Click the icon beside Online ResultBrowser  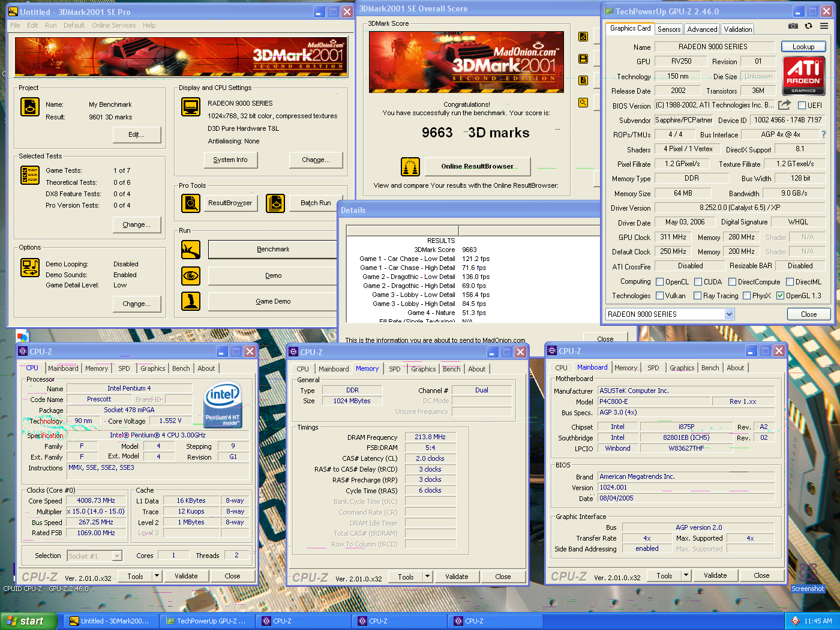(x=410, y=166)
